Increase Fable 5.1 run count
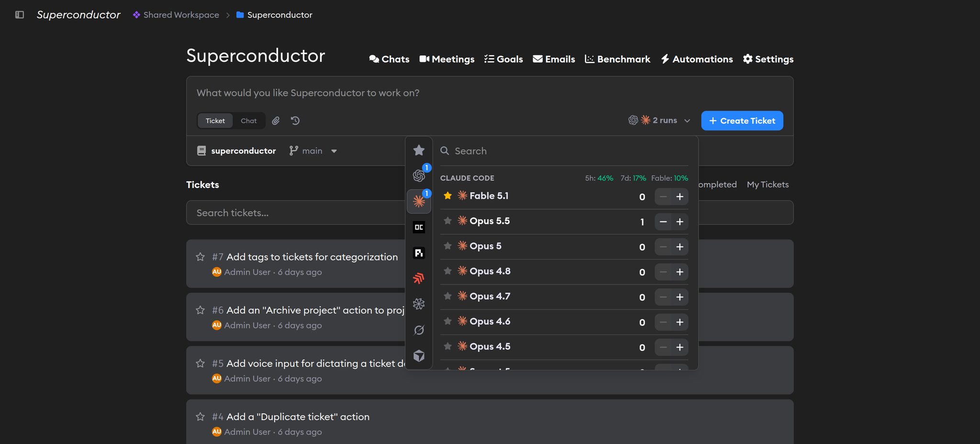 pyautogui.click(x=679, y=197)
